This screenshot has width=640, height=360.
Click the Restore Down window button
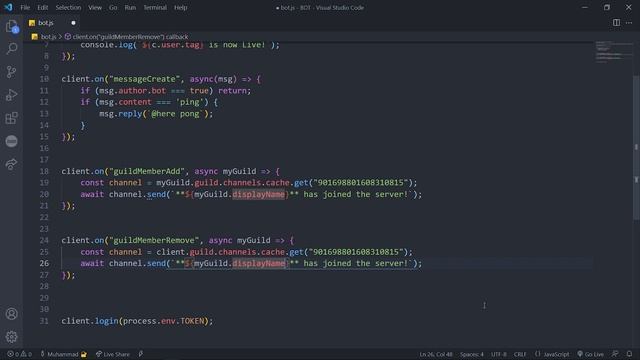coord(607,7)
